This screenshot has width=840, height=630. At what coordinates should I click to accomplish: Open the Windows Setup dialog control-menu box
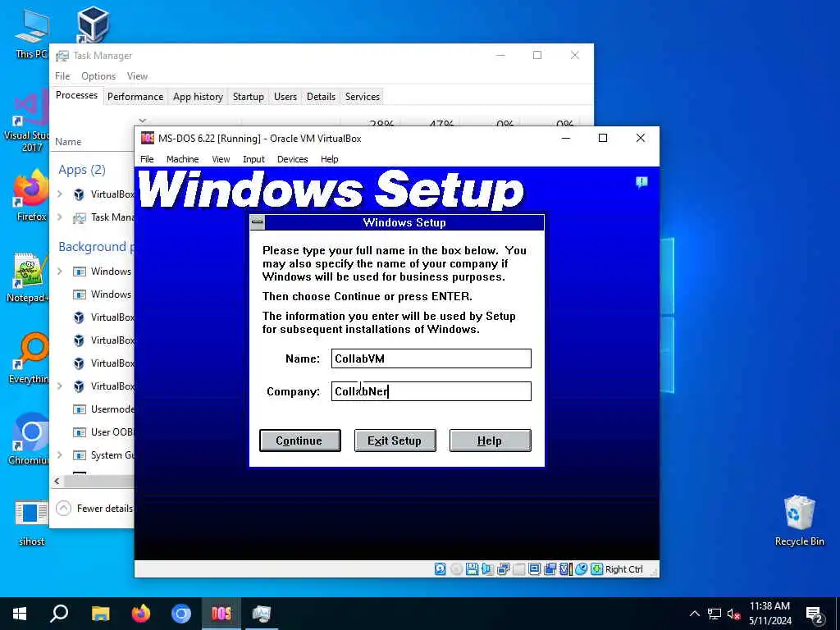coord(258,222)
